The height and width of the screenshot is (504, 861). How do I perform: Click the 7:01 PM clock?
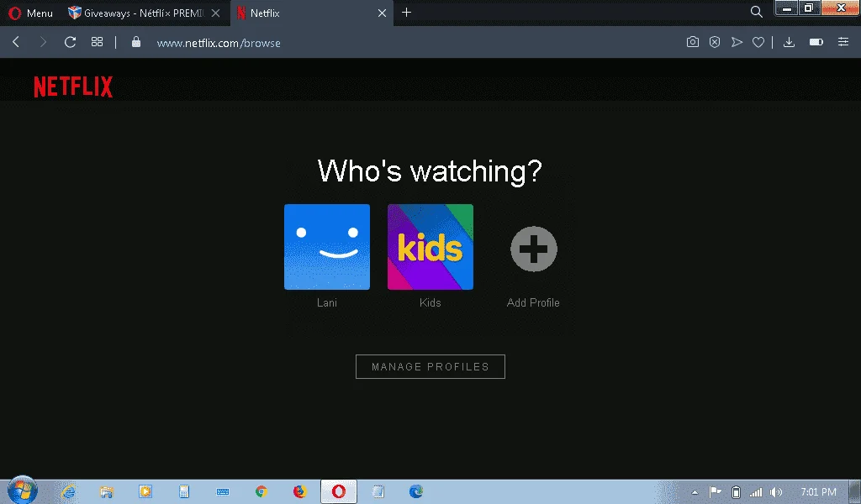coord(818,492)
